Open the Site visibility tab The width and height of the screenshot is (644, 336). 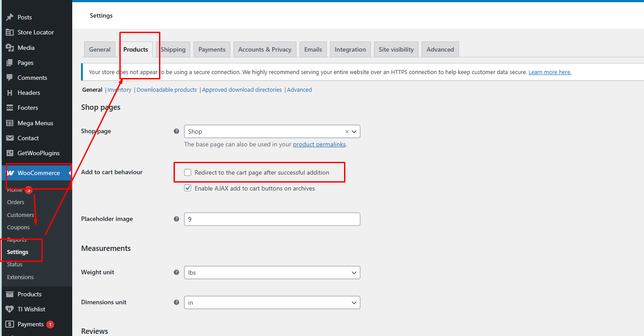(x=396, y=49)
